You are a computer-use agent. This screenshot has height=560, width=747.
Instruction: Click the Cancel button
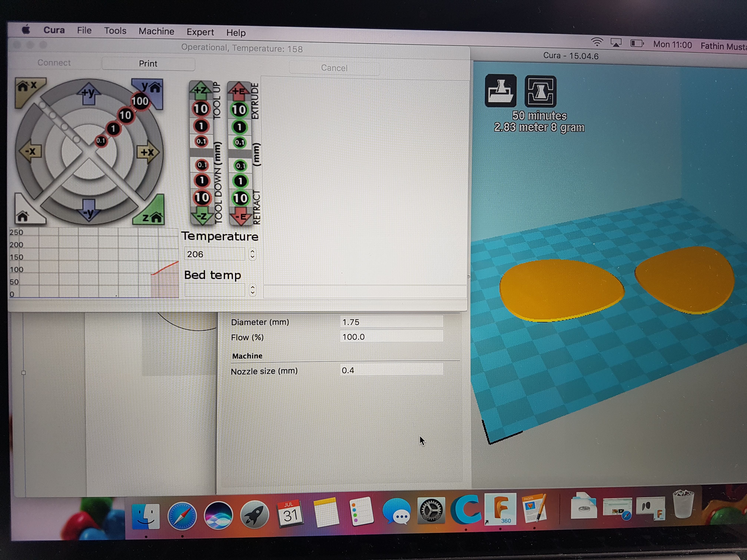334,68
